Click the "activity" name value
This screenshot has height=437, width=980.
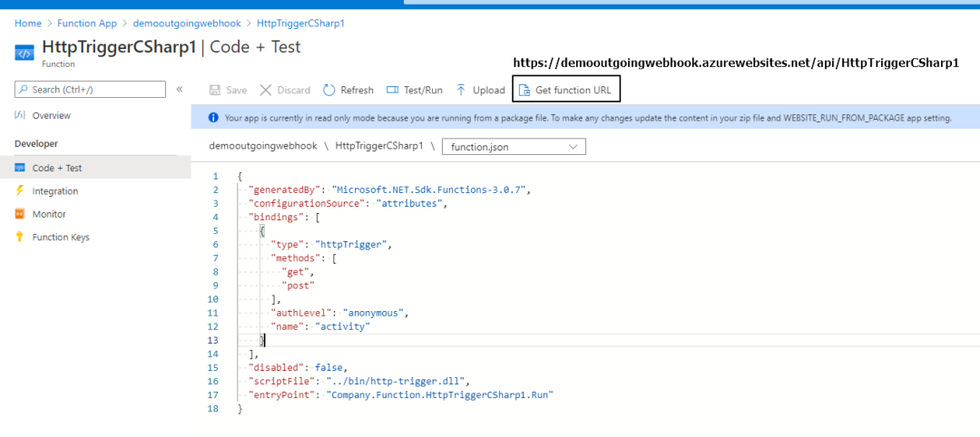pos(343,326)
